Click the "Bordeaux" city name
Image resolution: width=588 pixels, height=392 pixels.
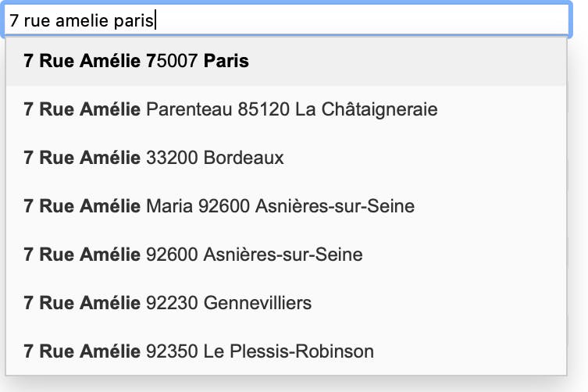[x=244, y=158]
